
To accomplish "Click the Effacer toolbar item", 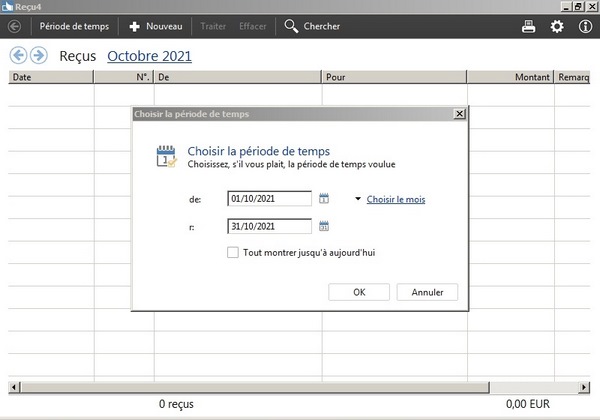I will pos(253,26).
